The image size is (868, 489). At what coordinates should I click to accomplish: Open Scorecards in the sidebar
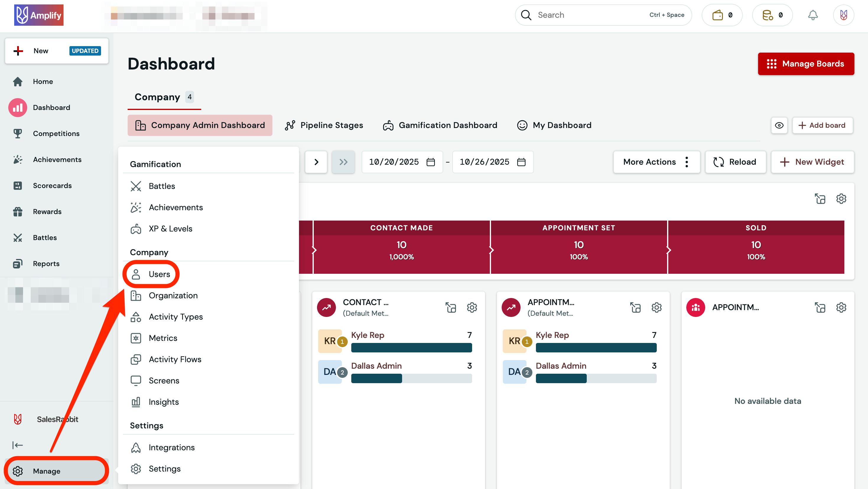click(x=52, y=185)
